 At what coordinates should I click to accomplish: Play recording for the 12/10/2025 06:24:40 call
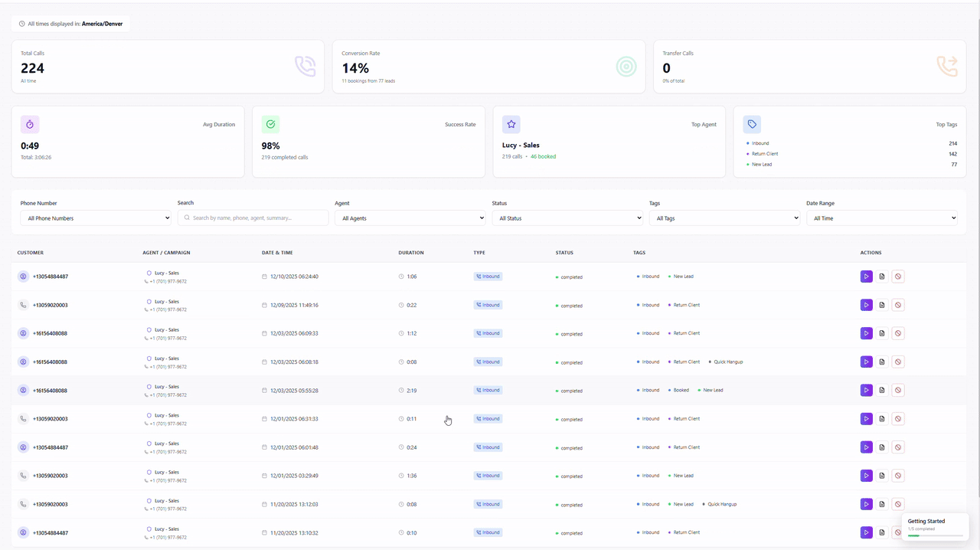[x=866, y=277]
